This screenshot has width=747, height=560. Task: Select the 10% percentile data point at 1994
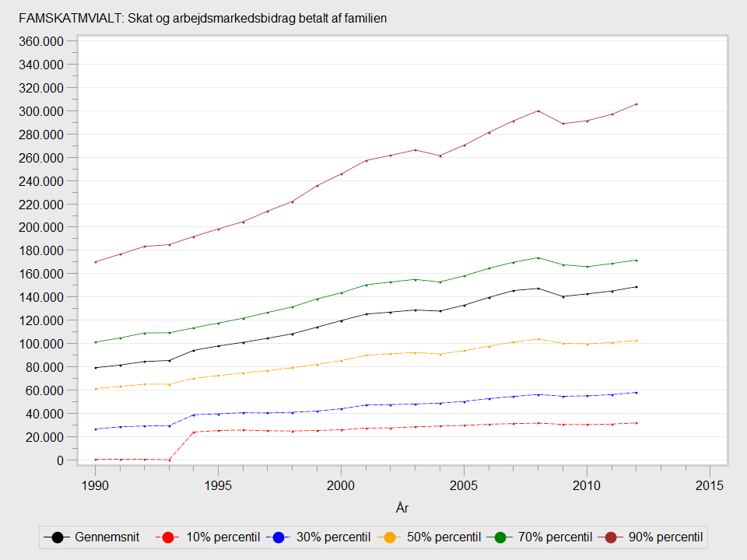click(194, 432)
